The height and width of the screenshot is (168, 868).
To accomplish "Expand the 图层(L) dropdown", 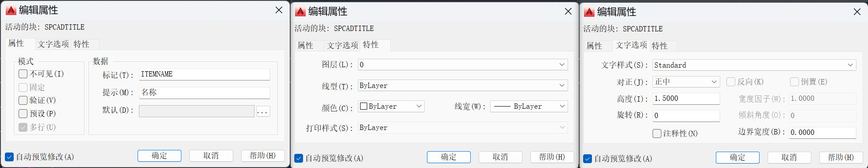I will pos(463,65).
